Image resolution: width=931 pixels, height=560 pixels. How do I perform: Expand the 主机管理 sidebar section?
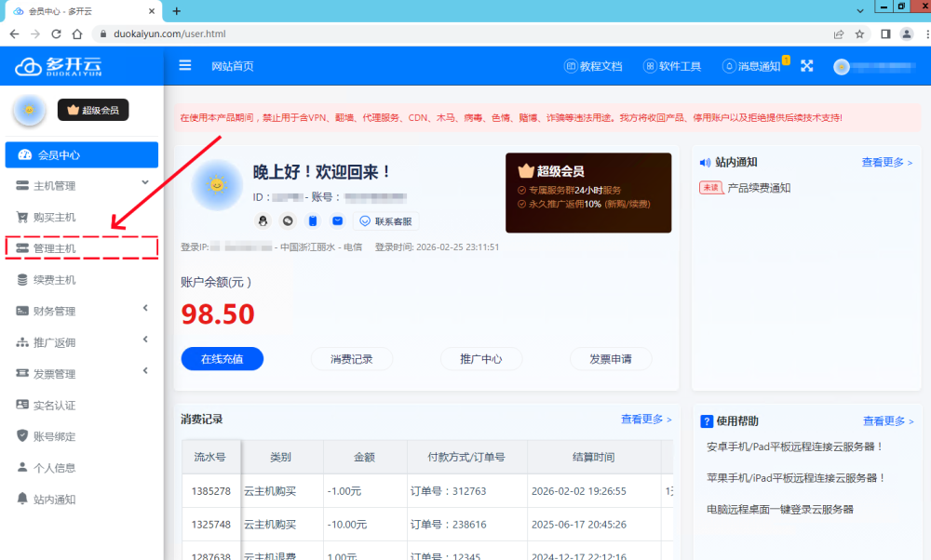tap(82, 185)
